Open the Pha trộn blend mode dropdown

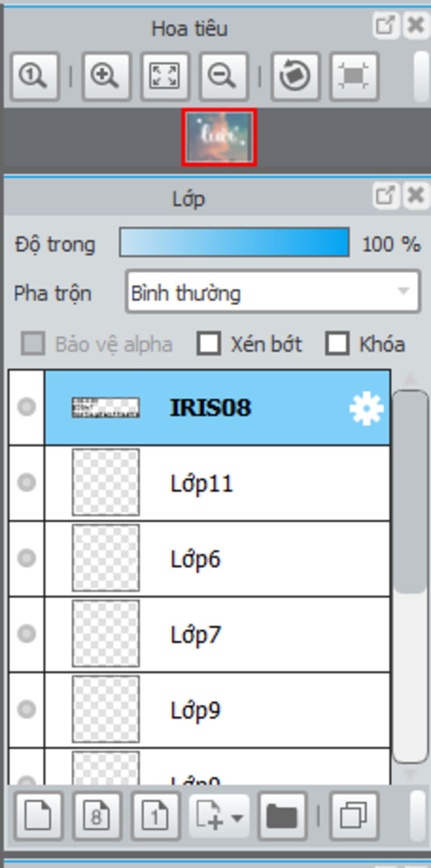click(273, 292)
